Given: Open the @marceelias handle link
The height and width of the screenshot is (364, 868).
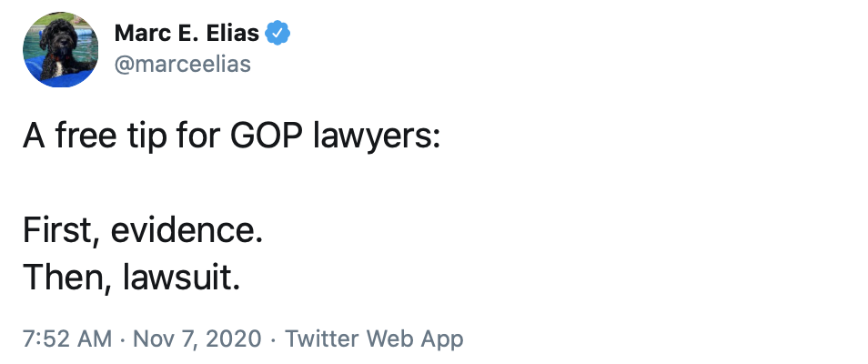Looking at the screenshot, I should (x=182, y=65).
